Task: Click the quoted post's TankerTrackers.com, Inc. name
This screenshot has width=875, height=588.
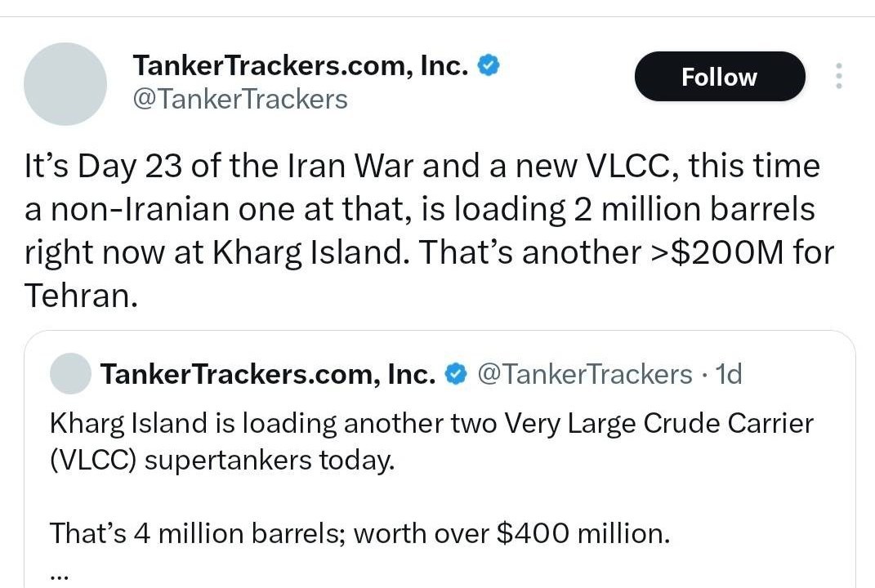Action: pos(267,374)
